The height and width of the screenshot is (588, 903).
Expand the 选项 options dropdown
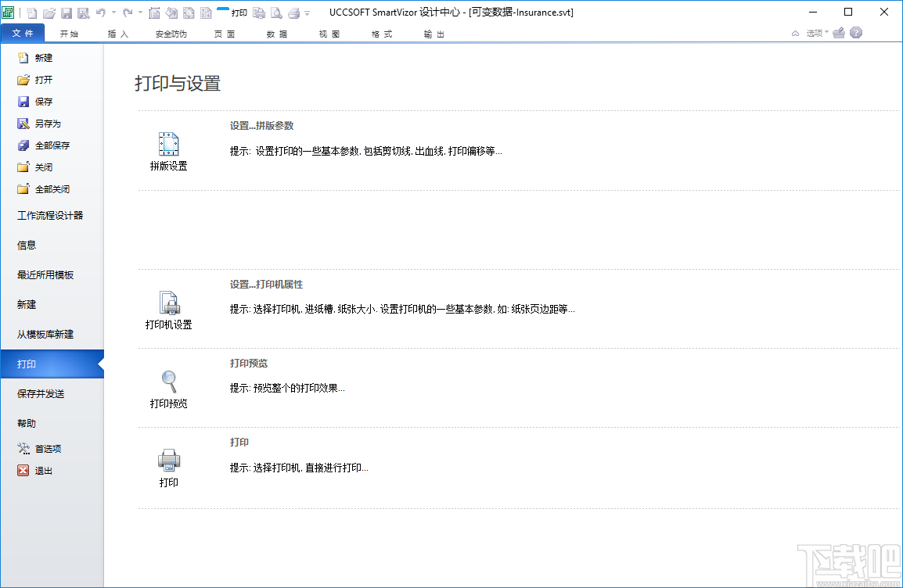pos(826,33)
